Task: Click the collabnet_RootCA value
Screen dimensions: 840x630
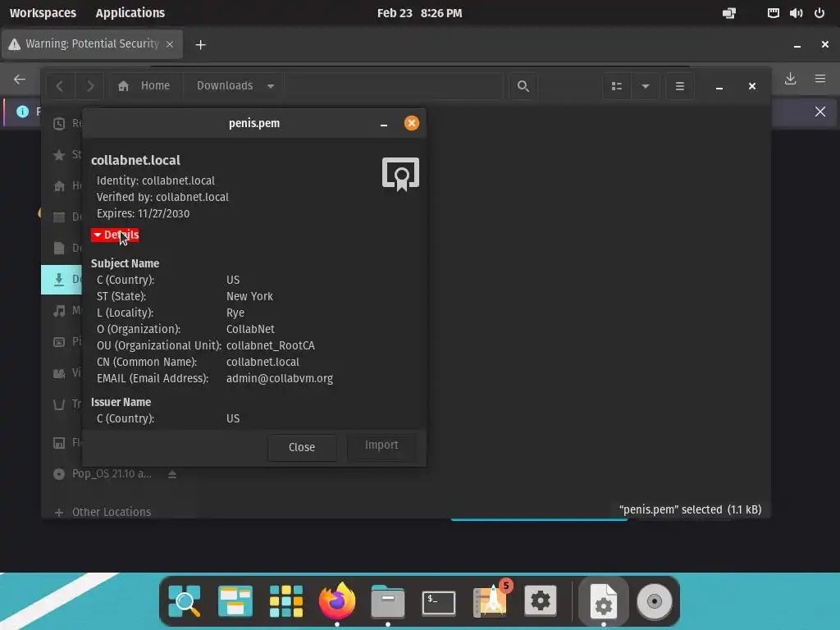Action: click(271, 345)
